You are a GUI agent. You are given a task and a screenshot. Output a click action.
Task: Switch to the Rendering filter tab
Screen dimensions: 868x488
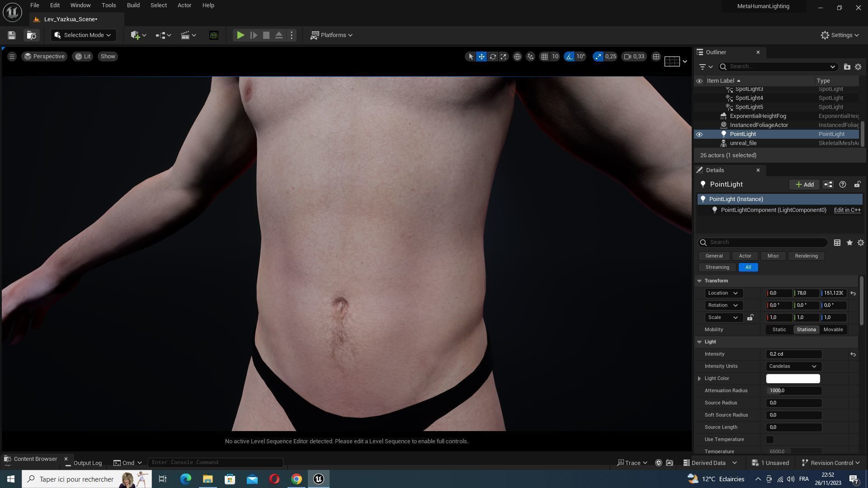pos(806,256)
